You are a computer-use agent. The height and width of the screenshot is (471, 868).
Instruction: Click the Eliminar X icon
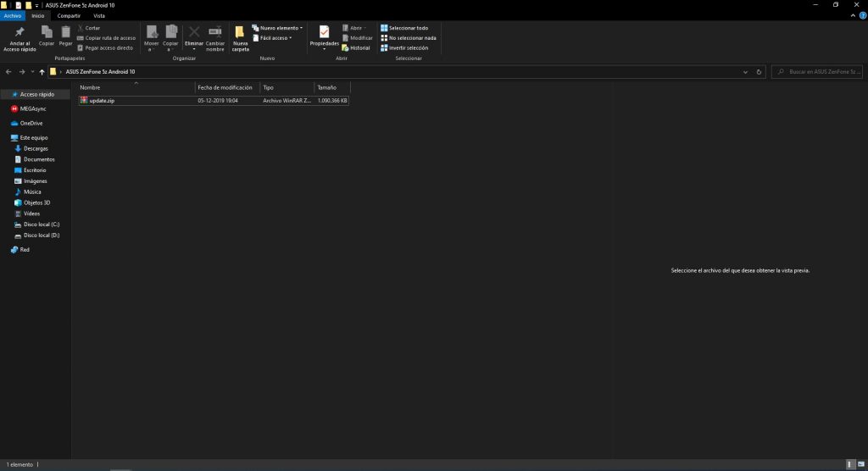(194, 32)
